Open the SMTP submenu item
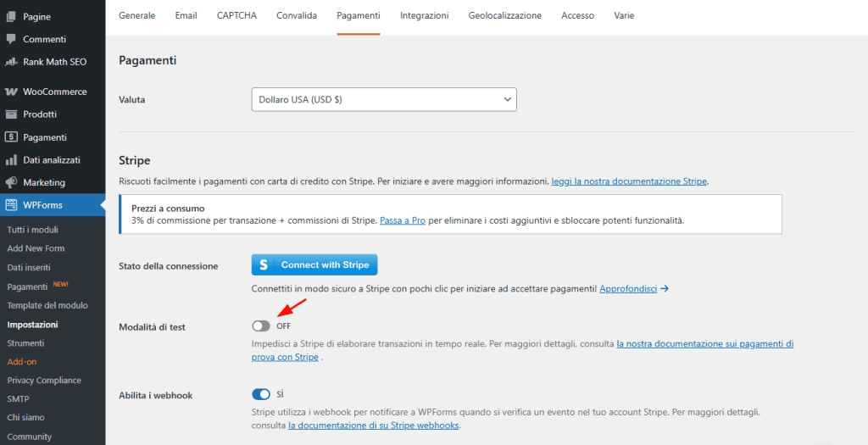Image resolution: width=868 pixels, height=445 pixels. (19, 399)
